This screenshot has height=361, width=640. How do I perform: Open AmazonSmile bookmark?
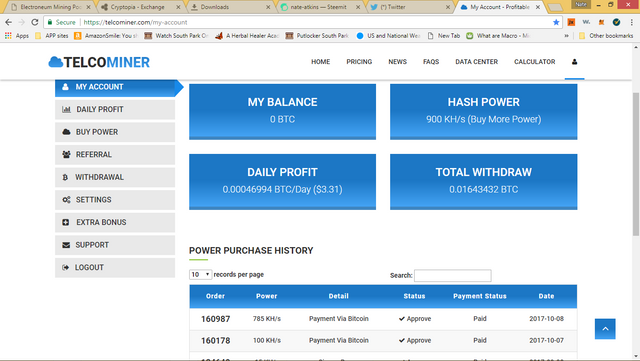(105, 36)
